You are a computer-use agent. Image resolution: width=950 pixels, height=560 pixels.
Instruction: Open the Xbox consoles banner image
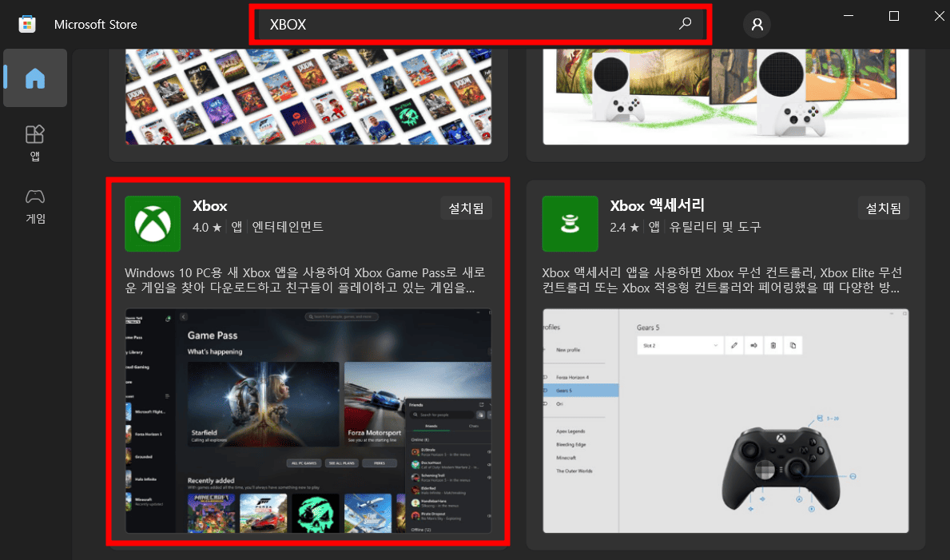[x=725, y=97]
